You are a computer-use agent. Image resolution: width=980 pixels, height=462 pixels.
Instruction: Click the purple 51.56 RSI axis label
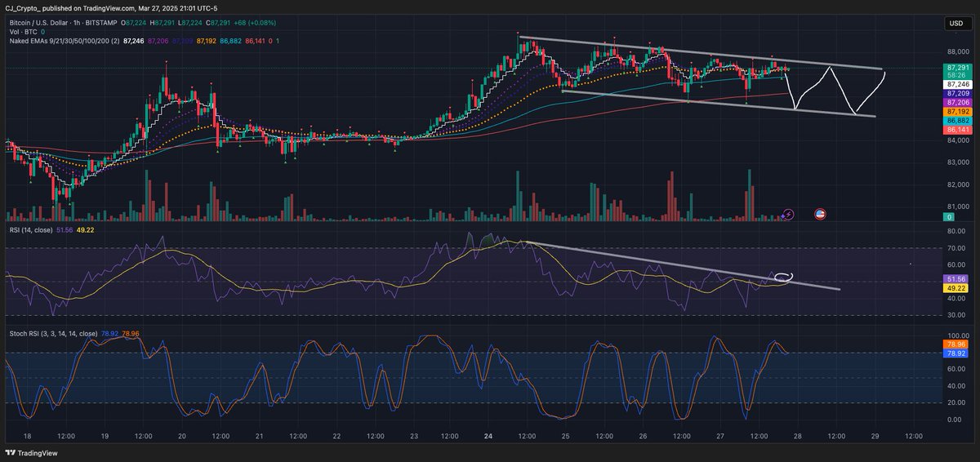956,278
